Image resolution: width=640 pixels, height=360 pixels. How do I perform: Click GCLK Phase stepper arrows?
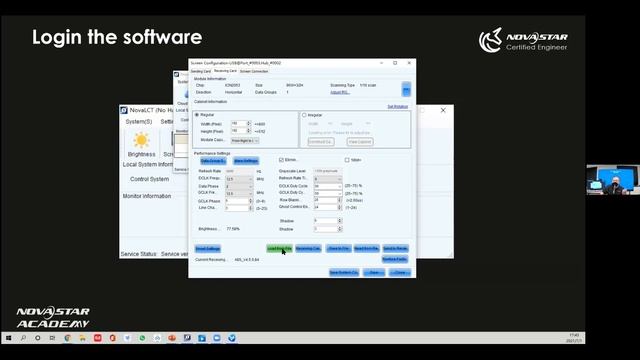point(251,201)
